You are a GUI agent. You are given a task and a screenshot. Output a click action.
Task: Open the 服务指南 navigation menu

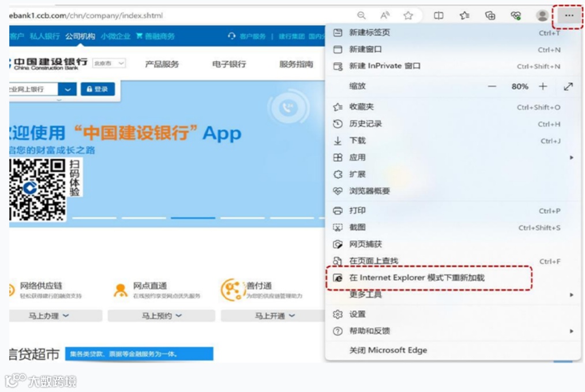tap(296, 64)
